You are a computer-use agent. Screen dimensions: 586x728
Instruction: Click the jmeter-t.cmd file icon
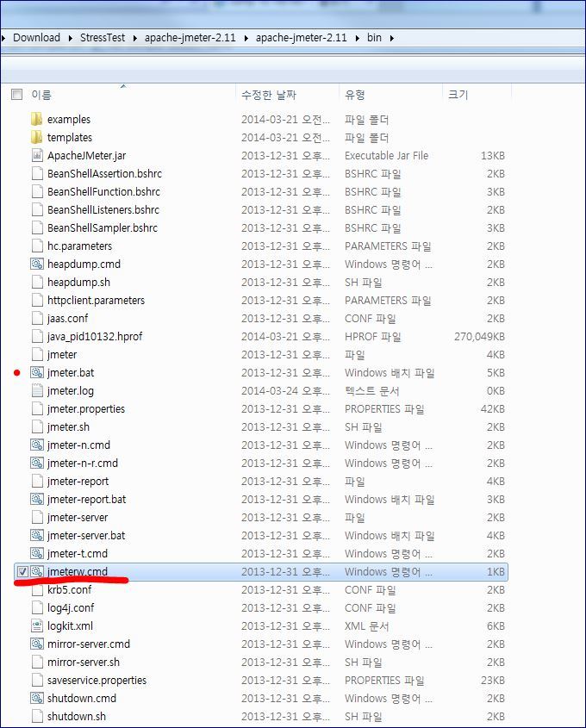37,554
